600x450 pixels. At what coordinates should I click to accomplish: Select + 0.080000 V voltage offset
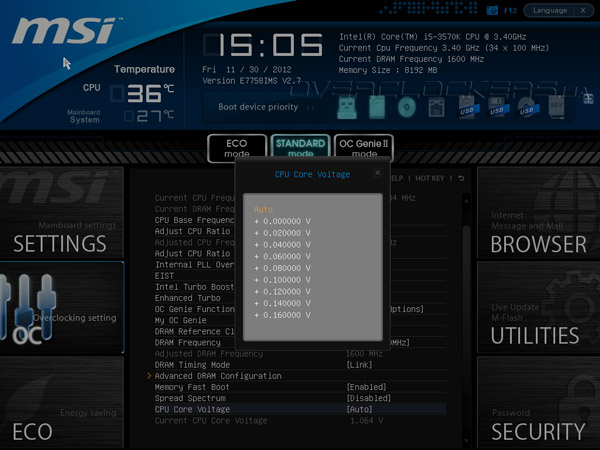pos(282,268)
